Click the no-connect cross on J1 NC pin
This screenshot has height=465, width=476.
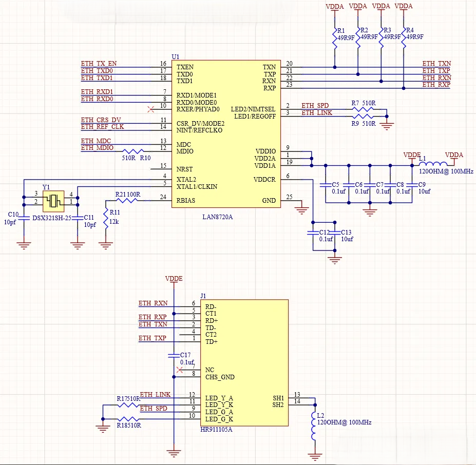(x=179, y=370)
